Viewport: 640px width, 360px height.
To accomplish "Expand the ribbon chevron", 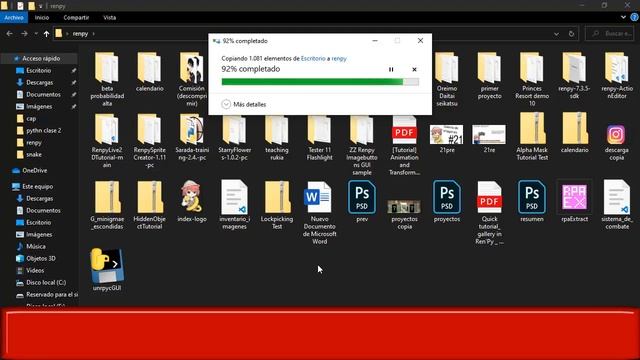I will (623, 17).
